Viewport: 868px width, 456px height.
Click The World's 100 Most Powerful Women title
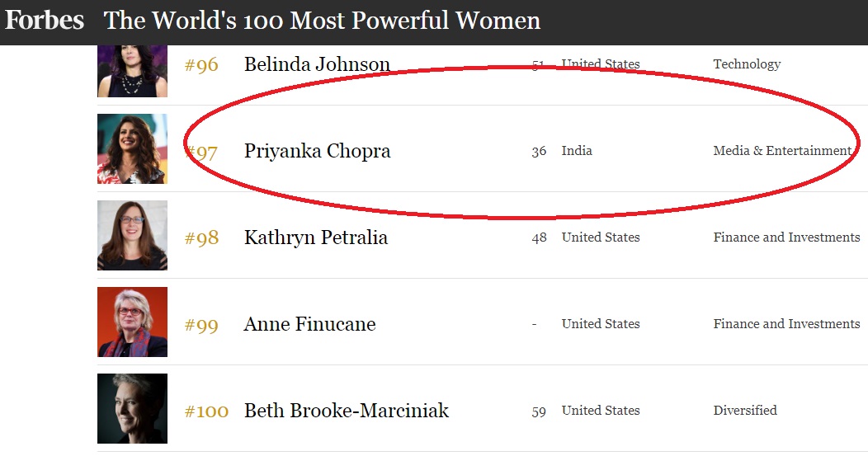point(322,21)
